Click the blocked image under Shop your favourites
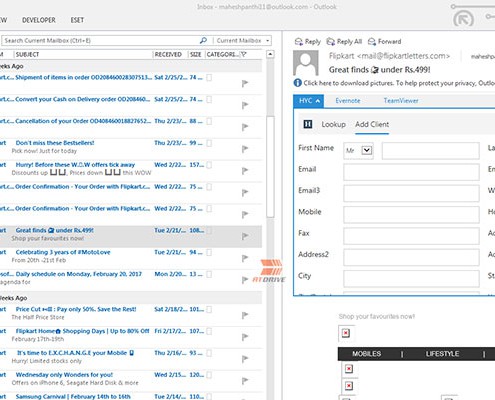The image size is (495, 400). coord(346,333)
